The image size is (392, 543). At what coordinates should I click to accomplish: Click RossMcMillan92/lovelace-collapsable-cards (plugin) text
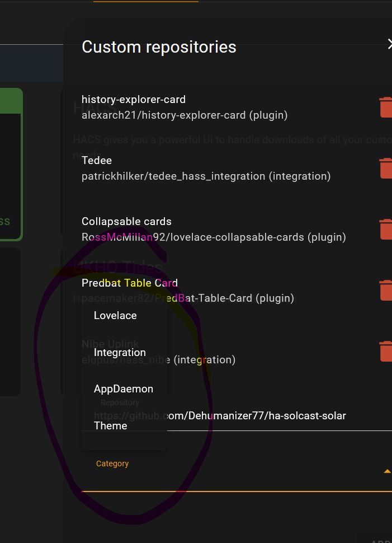coord(214,237)
